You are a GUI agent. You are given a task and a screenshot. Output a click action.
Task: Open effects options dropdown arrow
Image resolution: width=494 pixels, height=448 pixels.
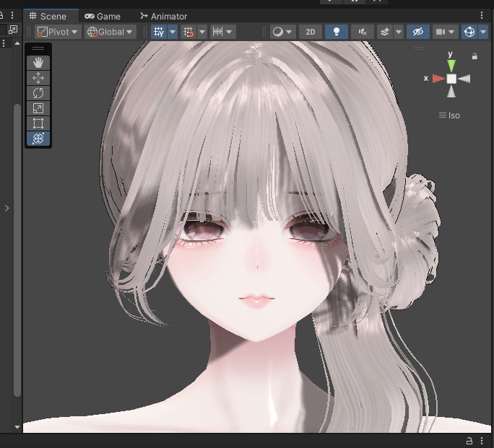[x=399, y=32]
